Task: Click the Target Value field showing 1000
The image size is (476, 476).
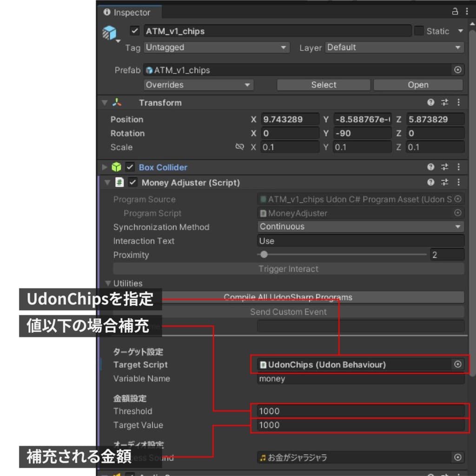Action: point(361,425)
